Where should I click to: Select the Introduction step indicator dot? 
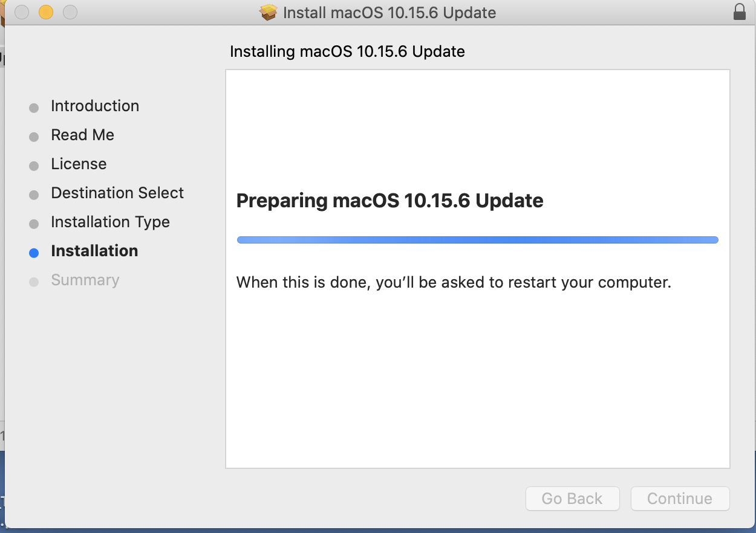tap(33, 107)
